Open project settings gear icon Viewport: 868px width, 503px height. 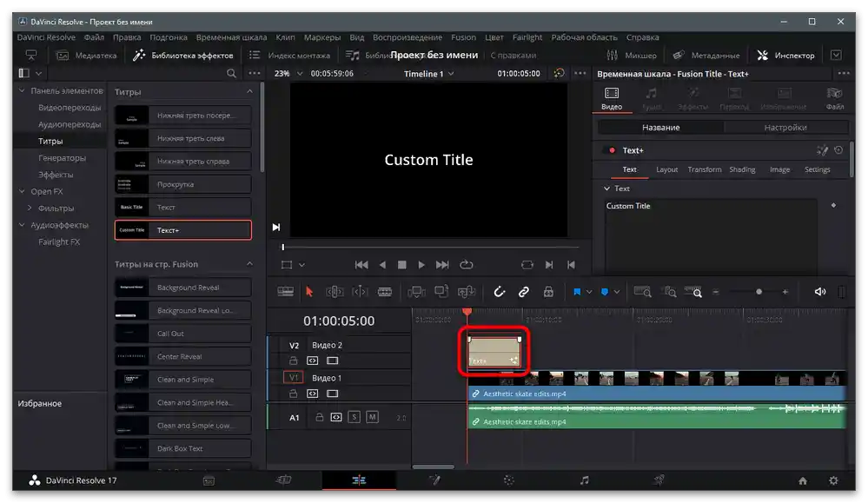(833, 480)
